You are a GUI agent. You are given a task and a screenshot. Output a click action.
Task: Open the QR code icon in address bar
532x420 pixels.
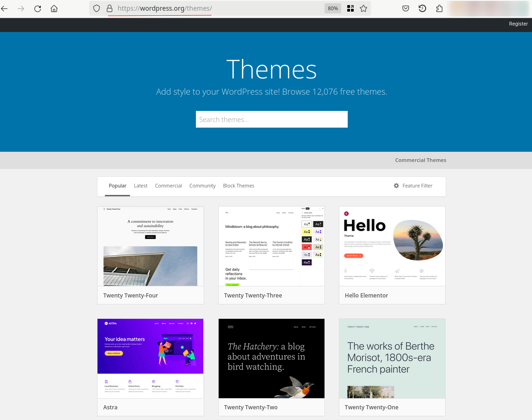[350, 8]
